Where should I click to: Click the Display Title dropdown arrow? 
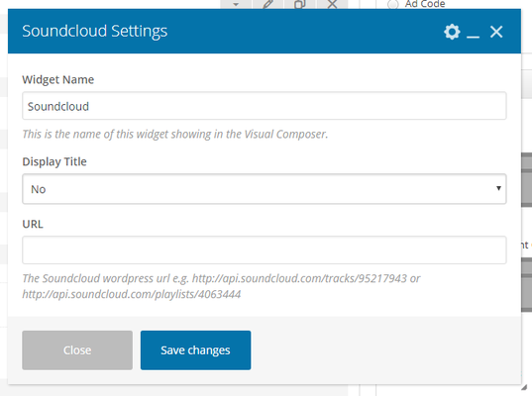[498, 188]
